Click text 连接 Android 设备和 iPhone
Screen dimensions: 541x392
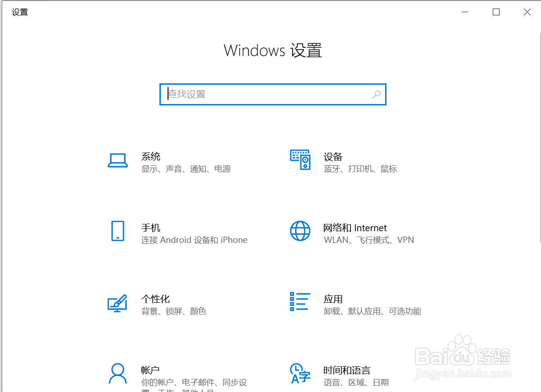click(195, 240)
